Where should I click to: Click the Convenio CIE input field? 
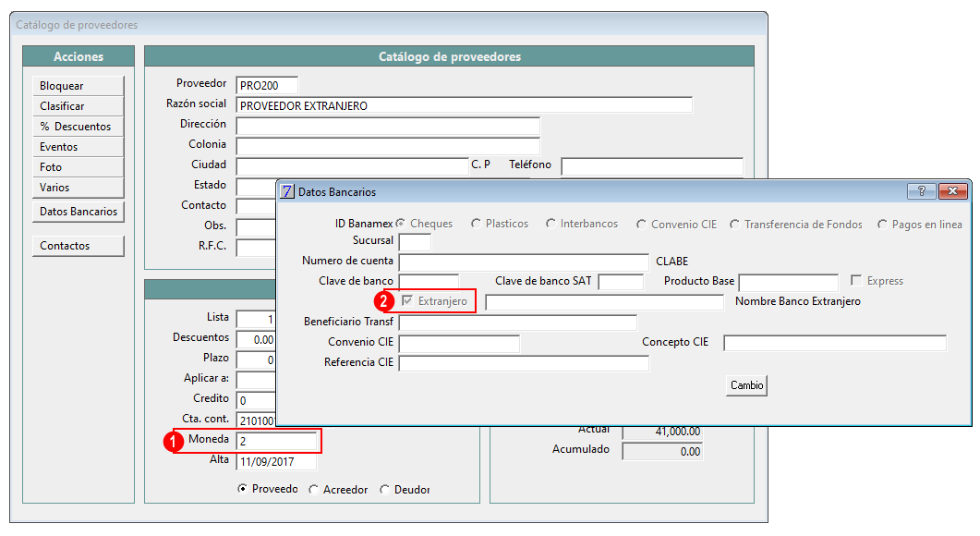(x=459, y=344)
